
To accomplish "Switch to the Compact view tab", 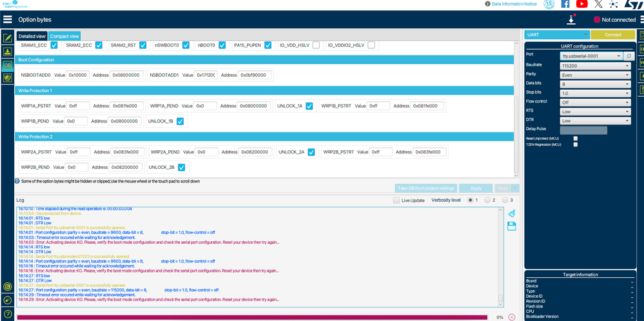I will point(64,36).
